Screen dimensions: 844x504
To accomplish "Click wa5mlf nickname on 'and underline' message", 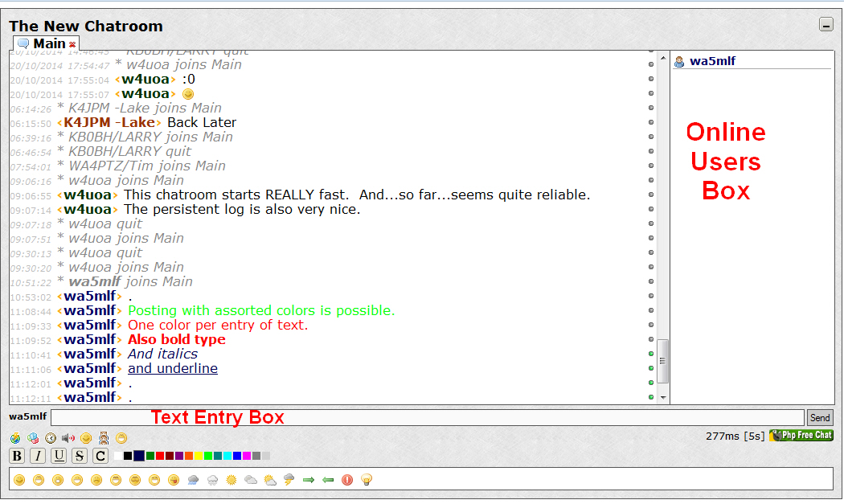I will pyautogui.click(x=90, y=369).
